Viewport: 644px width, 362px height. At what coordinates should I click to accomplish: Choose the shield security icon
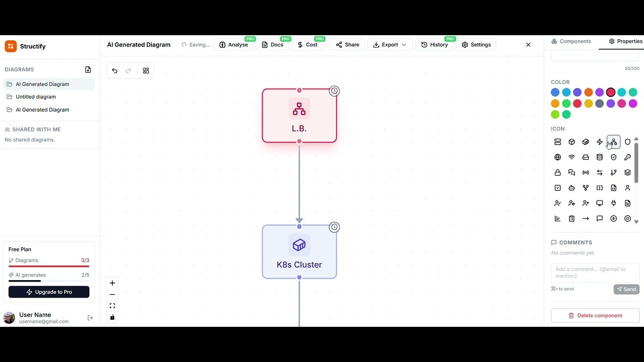click(x=614, y=157)
